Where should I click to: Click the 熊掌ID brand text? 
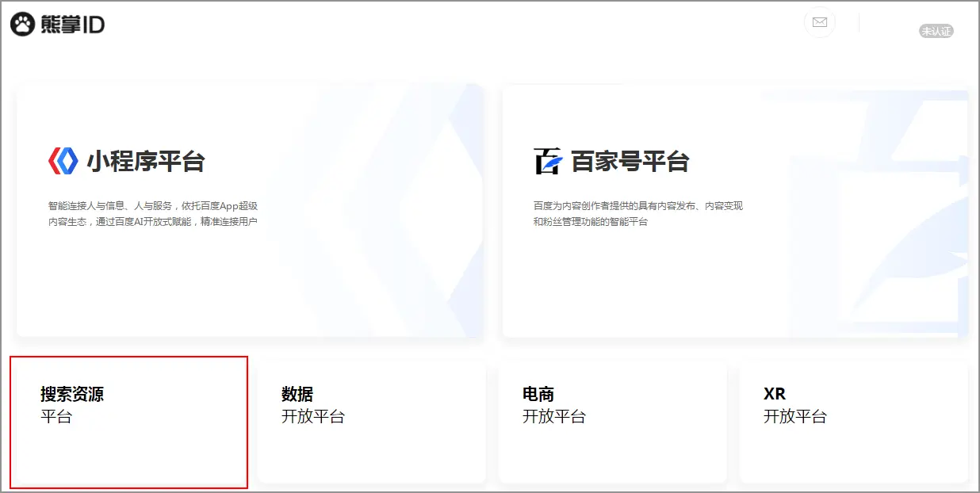coord(71,25)
